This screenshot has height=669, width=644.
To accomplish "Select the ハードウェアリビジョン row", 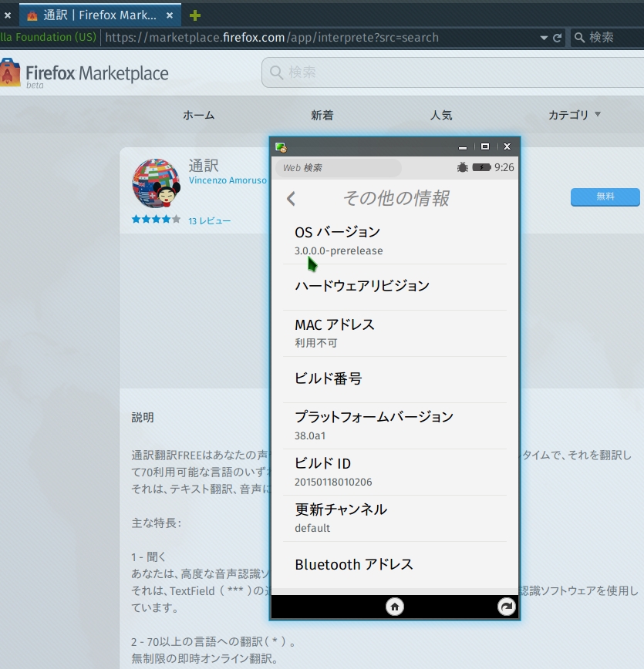I will (x=395, y=287).
